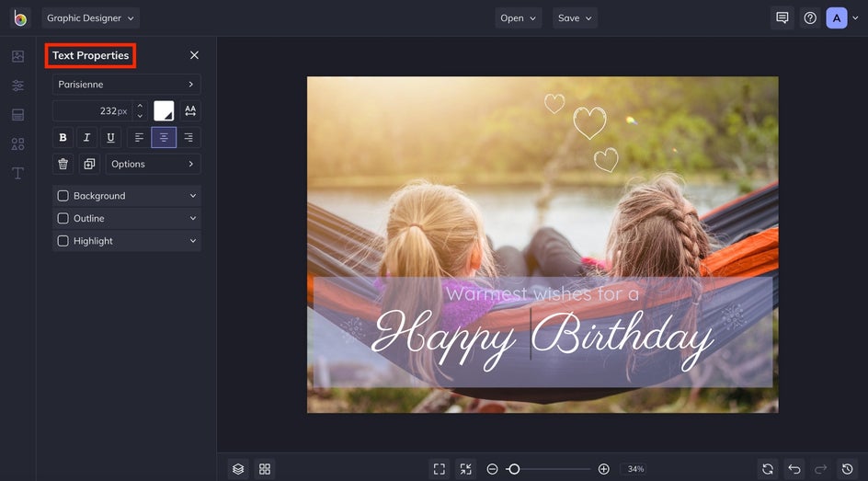Align text center
Screen dimensions: 868x481
point(164,137)
